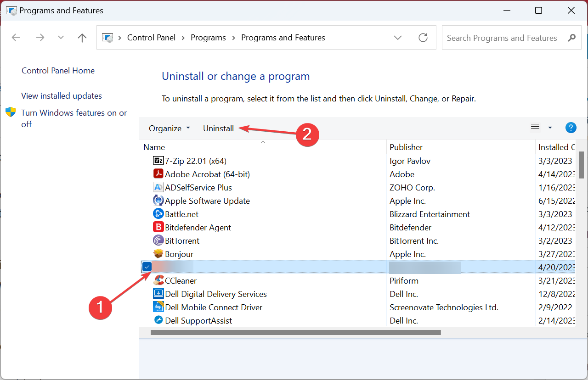This screenshot has width=588, height=380.
Task: Click the Programs and Features breadcrumb
Action: click(283, 38)
